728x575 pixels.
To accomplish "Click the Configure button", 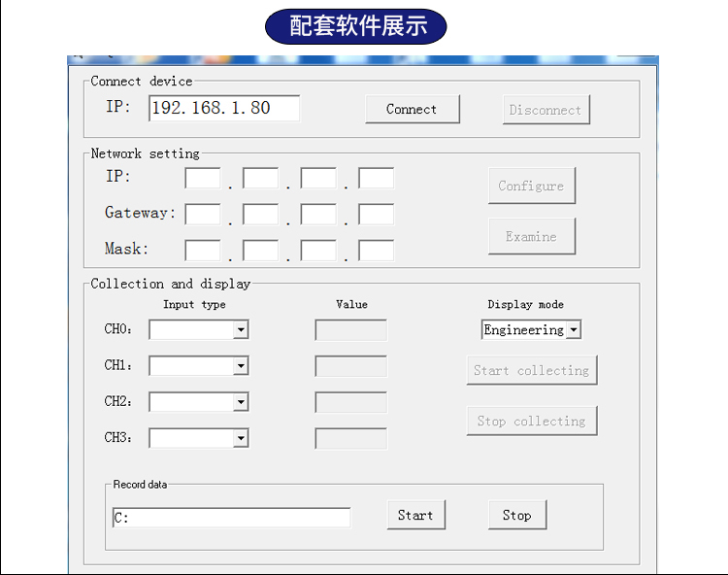I will point(532,186).
